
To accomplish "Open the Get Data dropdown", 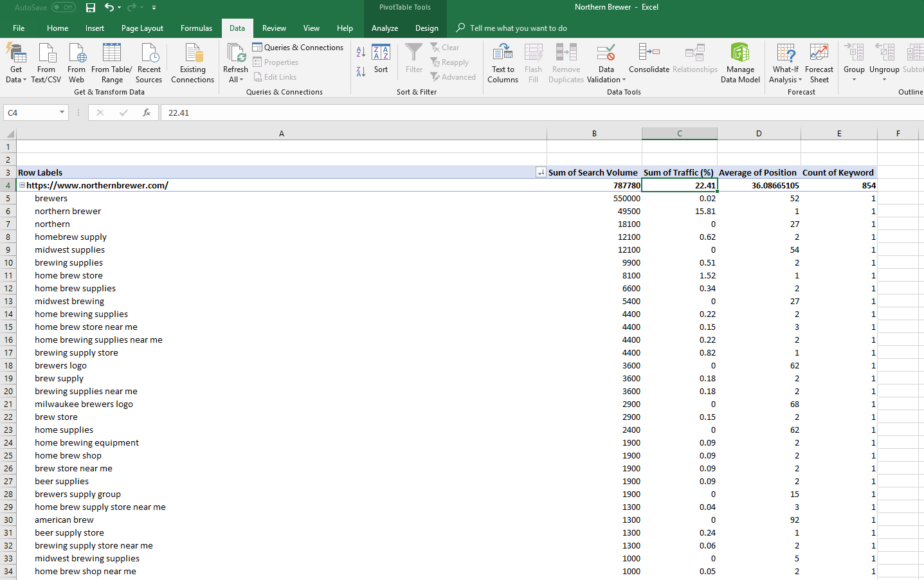I will click(16, 63).
